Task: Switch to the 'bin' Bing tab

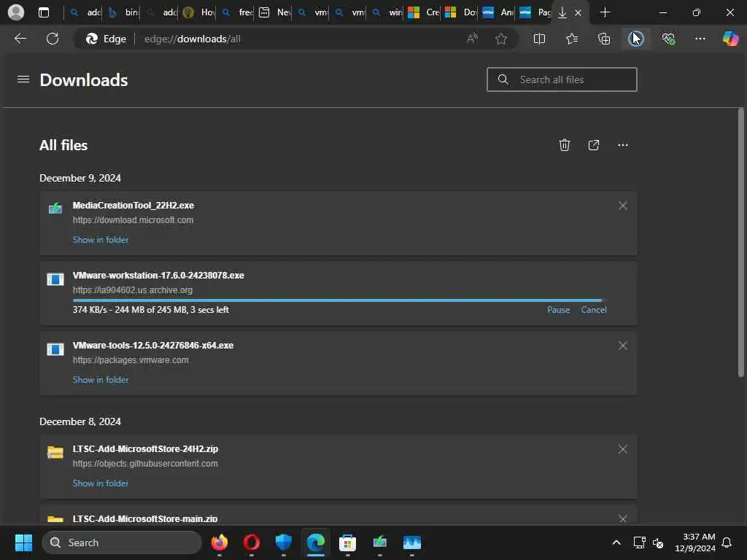Action: pos(124,12)
